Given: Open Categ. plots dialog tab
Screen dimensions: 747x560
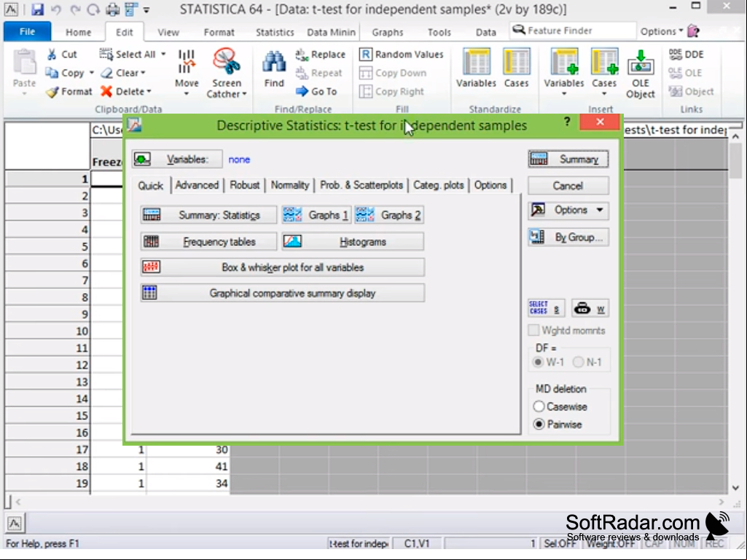Looking at the screenshot, I should [438, 185].
